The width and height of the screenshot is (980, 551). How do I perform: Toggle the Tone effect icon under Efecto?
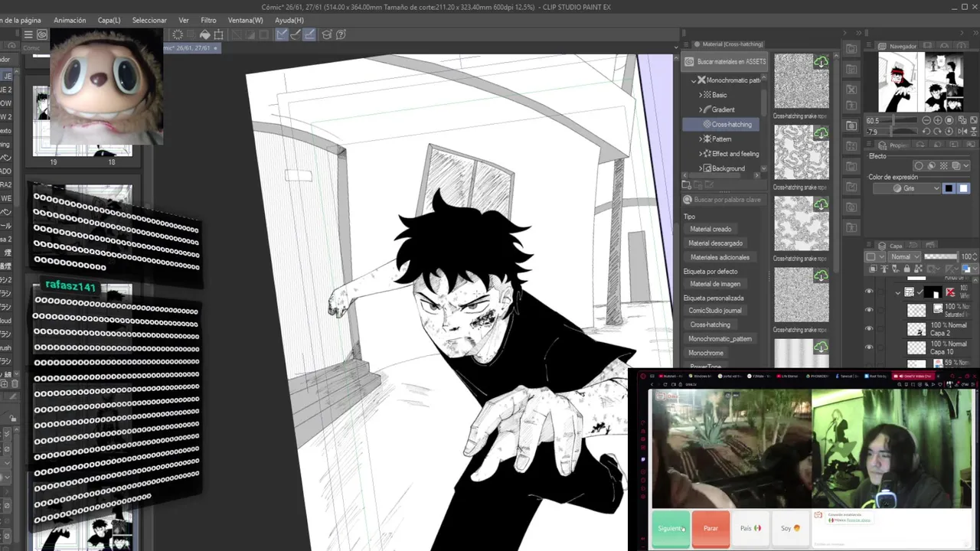944,166
